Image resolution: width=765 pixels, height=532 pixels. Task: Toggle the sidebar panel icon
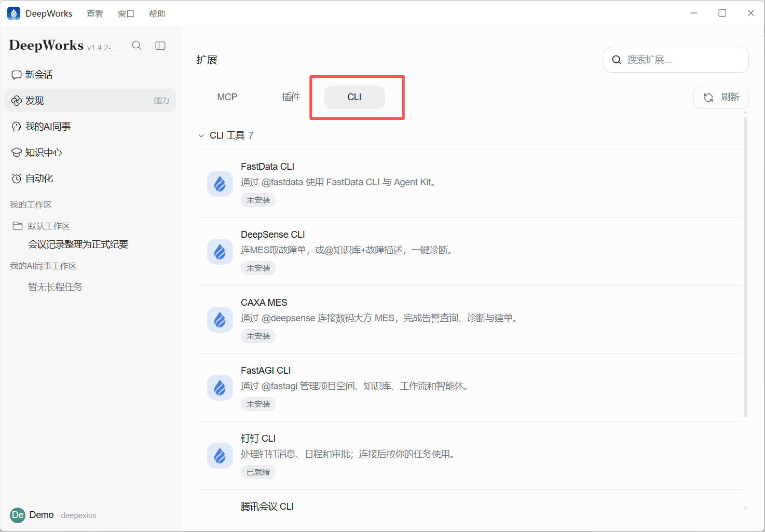(x=160, y=46)
